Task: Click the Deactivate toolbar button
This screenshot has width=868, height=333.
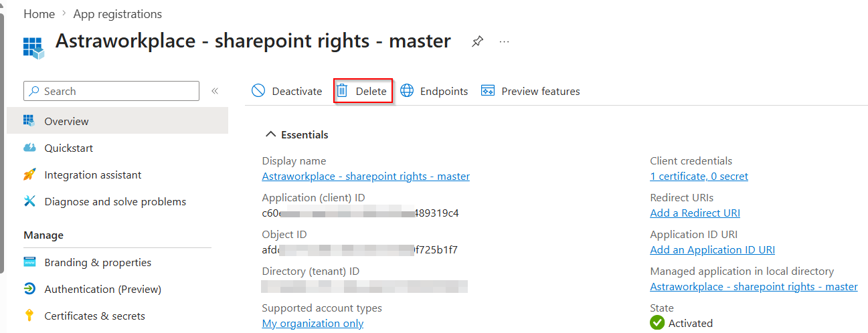Action: [x=287, y=91]
